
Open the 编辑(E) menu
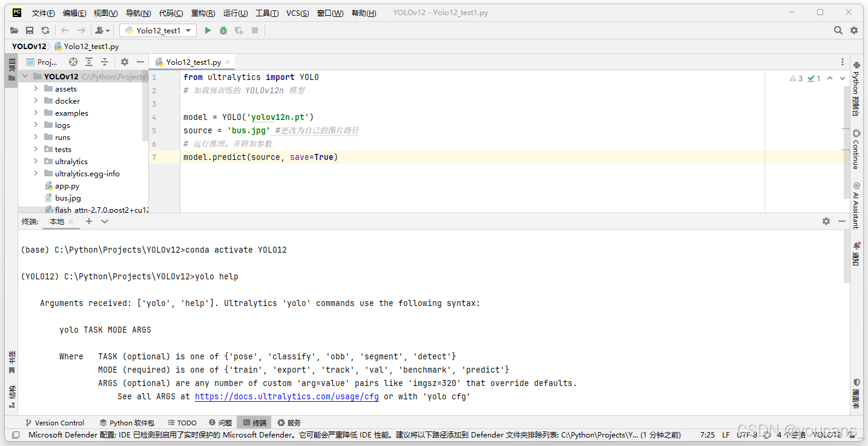click(x=74, y=13)
